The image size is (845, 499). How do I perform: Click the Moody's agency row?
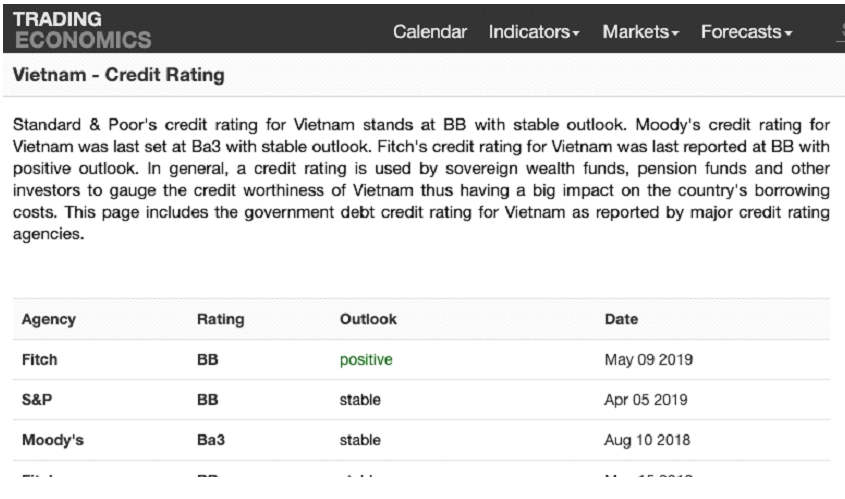[x=421, y=440]
